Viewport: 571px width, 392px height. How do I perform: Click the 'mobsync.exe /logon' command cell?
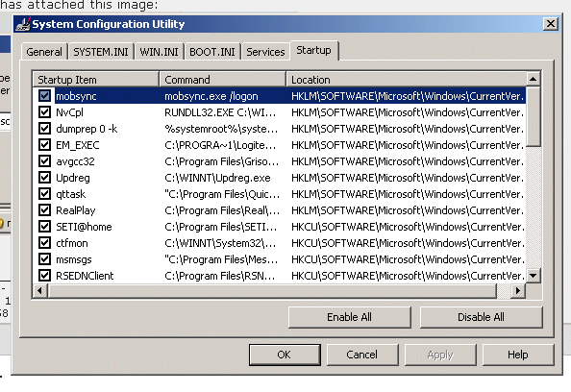pos(211,96)
